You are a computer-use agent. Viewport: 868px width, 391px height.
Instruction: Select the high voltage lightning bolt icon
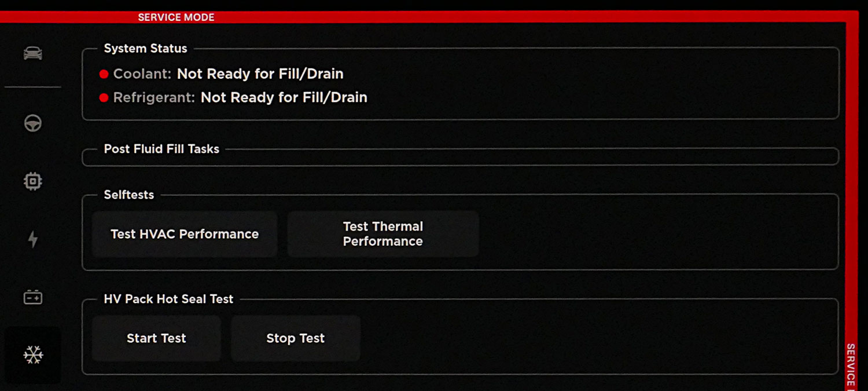33,239
